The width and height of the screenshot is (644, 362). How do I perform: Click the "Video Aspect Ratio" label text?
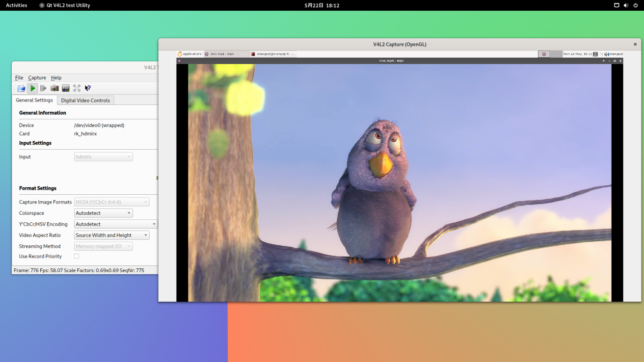click(x=40, y=235)
